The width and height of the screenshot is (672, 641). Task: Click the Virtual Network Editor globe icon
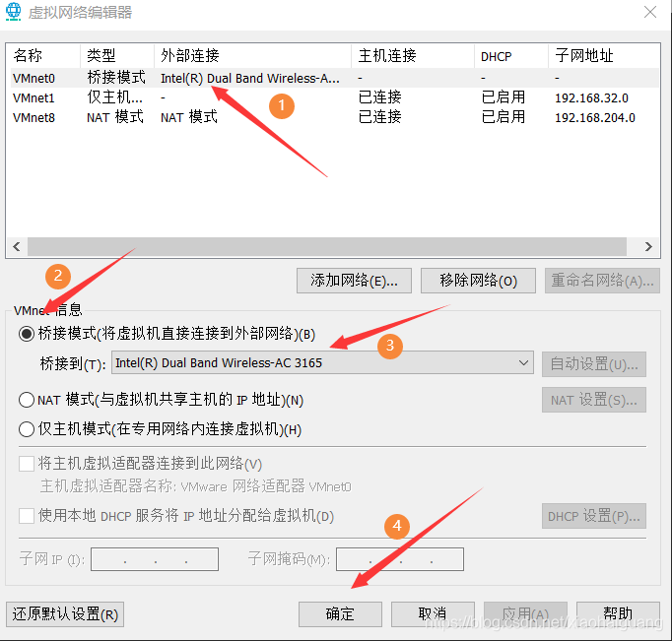(x=13, y=12)
